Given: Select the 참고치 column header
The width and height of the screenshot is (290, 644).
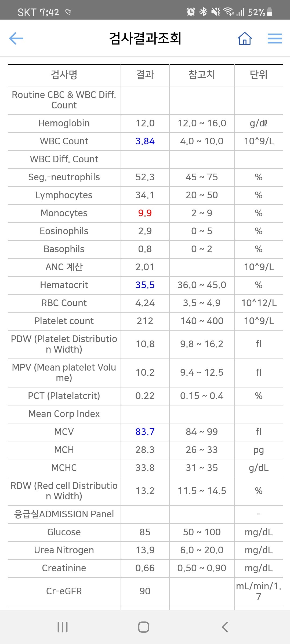Looking at the screenshot, I should click(x=202, y=75).
